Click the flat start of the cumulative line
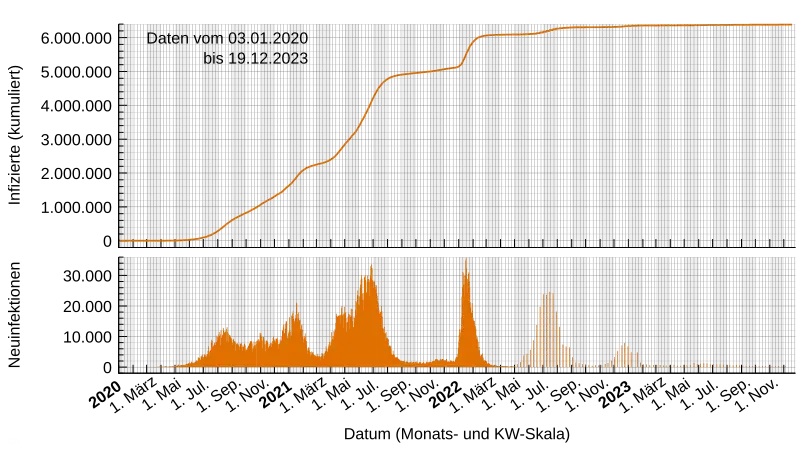The width and height of the screenshot is (800, 450). [x=150, y=240]
